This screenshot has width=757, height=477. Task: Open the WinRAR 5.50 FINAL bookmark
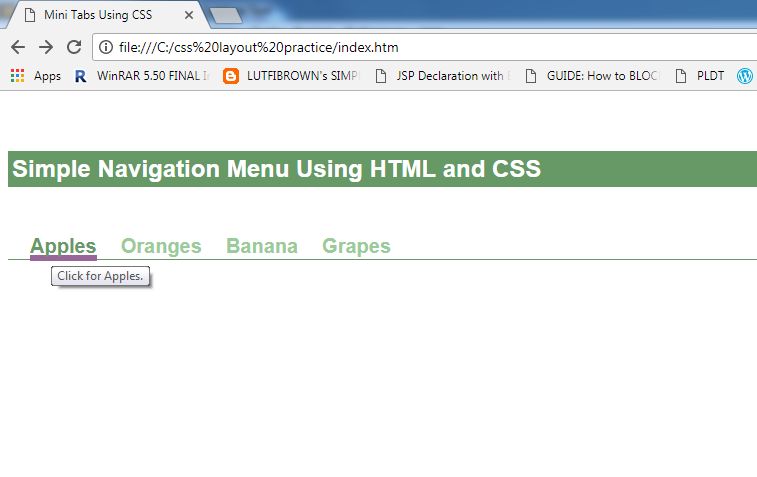[141, 76]
